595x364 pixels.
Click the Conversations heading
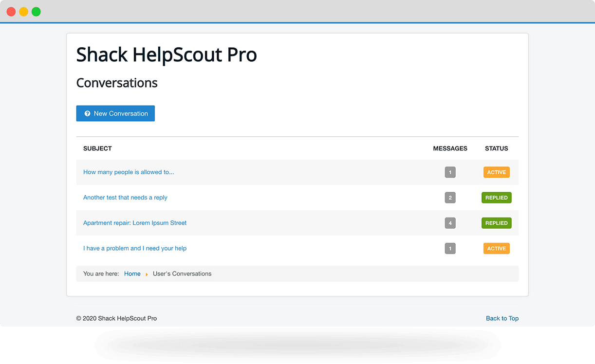[x=117, y=83]
